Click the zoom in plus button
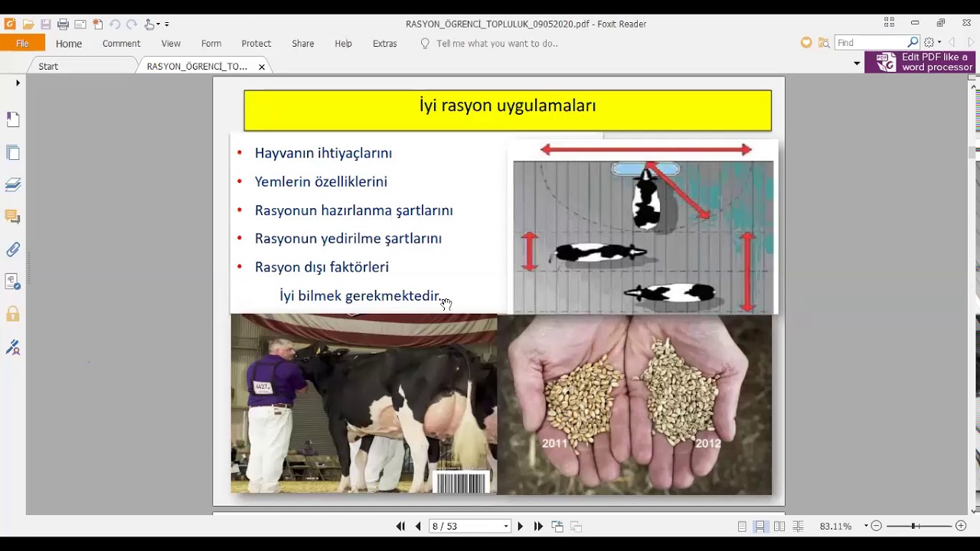This screenshot has height=551, width=980. click(x=961, y=527)
